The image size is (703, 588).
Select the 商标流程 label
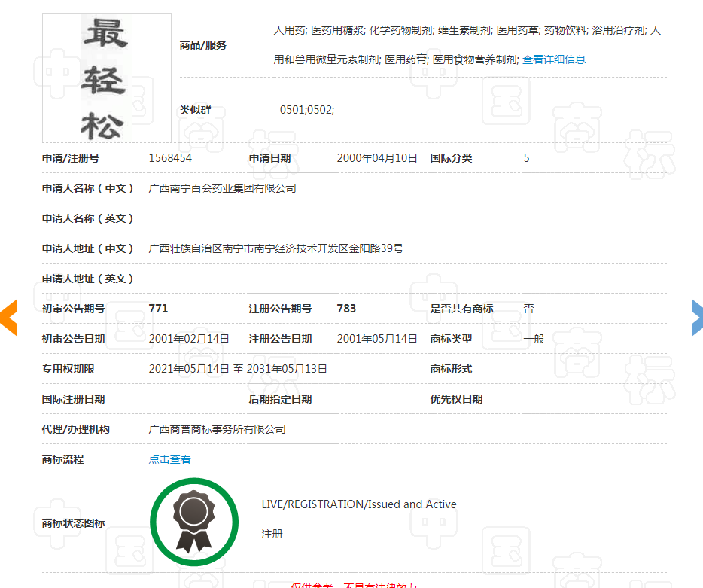pos(62,459)
